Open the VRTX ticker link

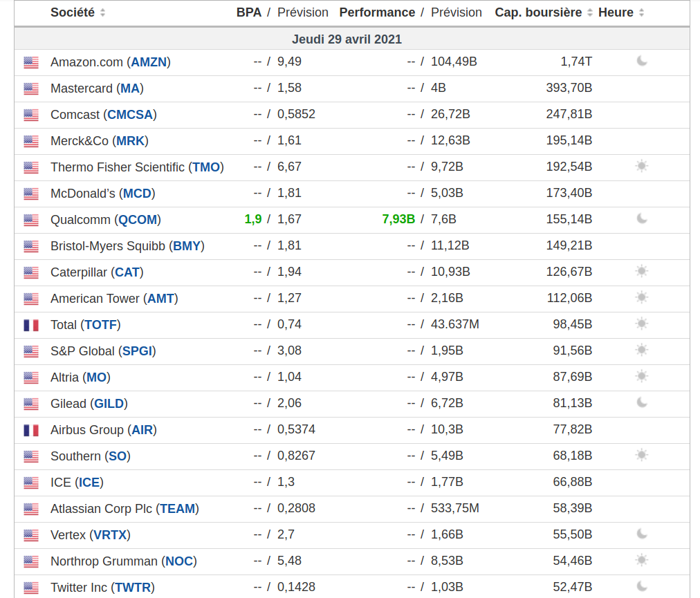[x=110, y=535]
